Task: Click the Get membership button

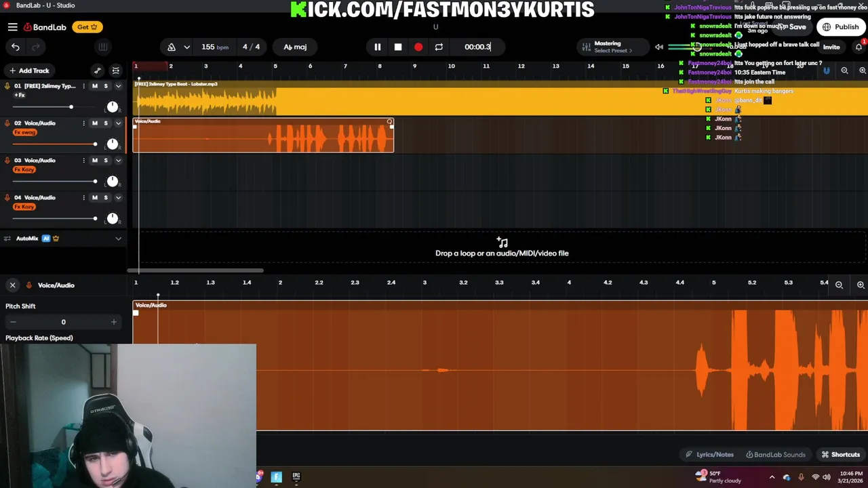Action: tap(87, 27)
